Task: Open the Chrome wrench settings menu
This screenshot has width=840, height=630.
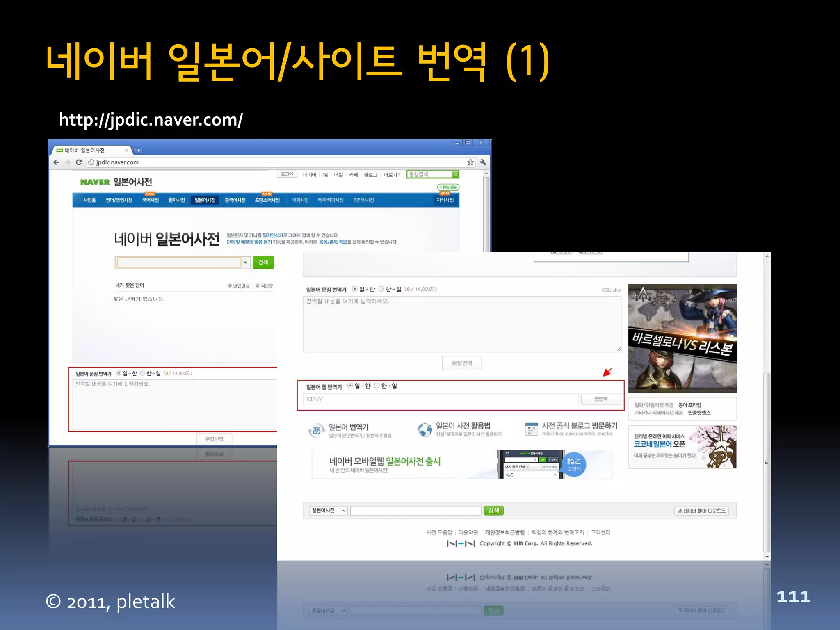Action: point(483,162)
